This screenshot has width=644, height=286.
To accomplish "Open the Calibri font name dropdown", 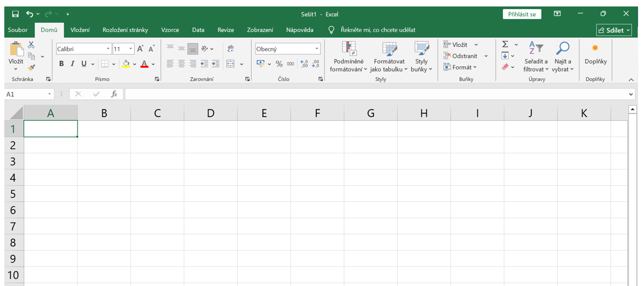I will click(x=108, y=49).
